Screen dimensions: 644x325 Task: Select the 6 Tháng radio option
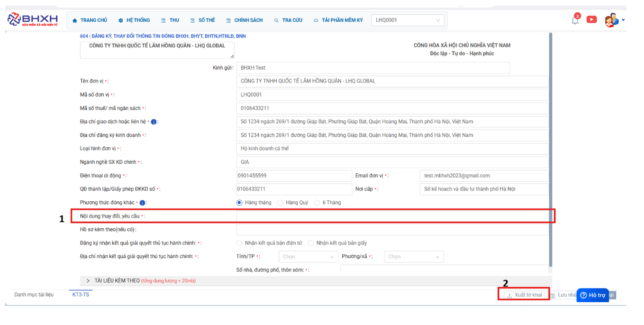click(x=317, y=203)
